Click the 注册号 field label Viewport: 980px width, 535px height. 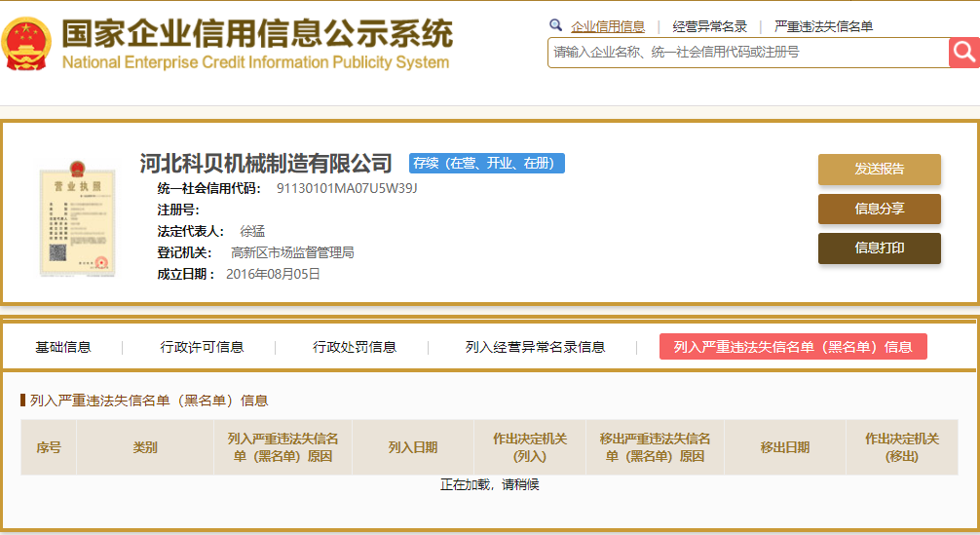point(178,210)
